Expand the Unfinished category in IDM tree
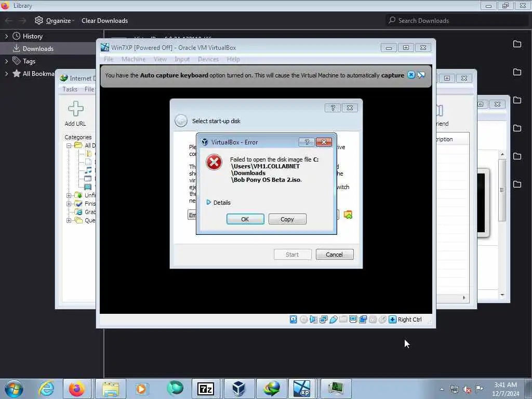Viewport: 532px width, 399px height. 69,195
